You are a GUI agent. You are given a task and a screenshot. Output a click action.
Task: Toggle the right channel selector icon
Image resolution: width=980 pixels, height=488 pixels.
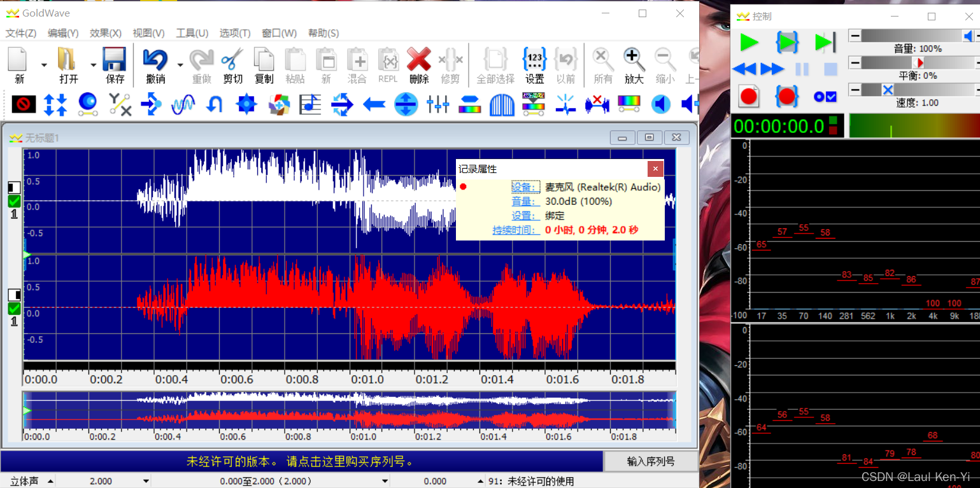pos(14,295)
